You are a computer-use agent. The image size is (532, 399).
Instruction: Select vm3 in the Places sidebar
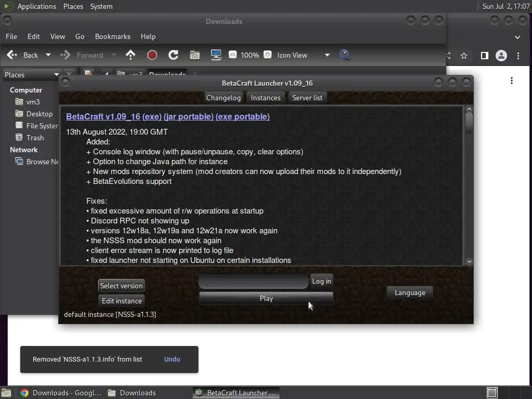[x=33, y=102]
